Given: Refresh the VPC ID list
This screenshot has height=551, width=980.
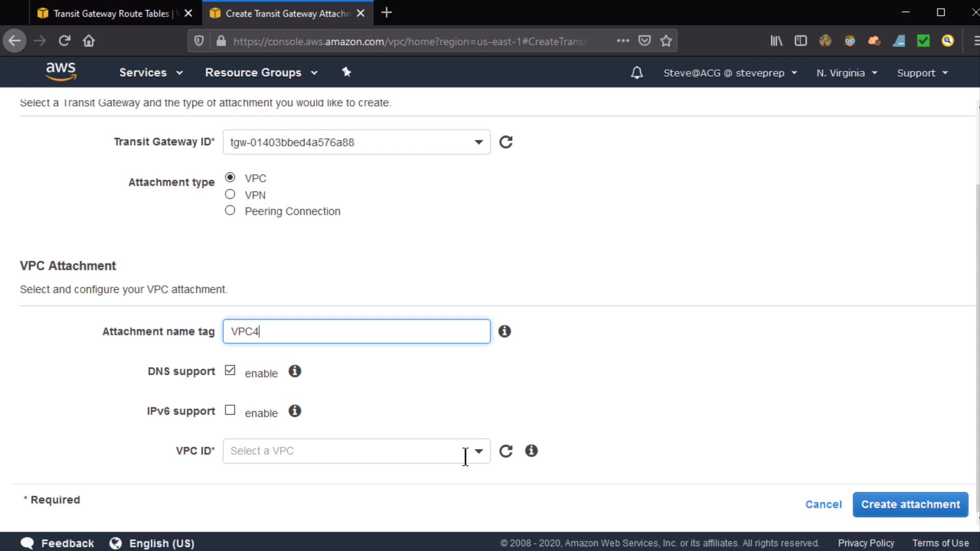Looking at the screenshot, I should point(505,451).
